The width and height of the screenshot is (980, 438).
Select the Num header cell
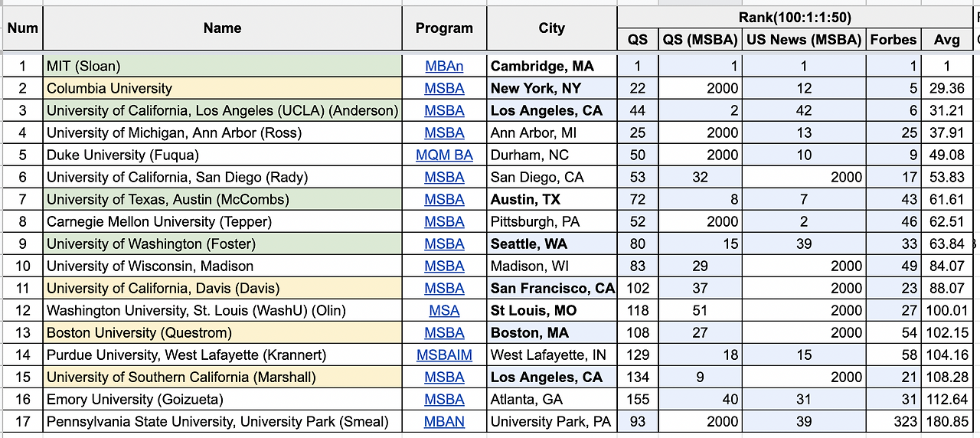coord(22,28)
